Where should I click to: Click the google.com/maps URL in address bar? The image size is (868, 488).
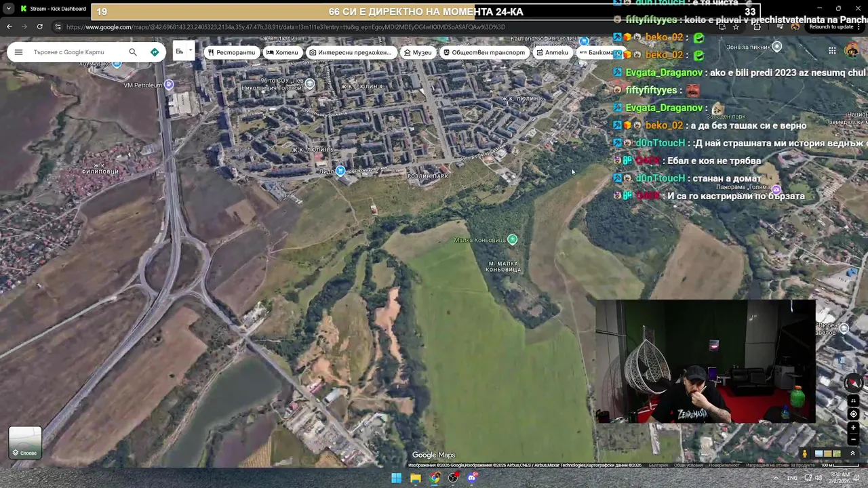(x=285, y=27)
